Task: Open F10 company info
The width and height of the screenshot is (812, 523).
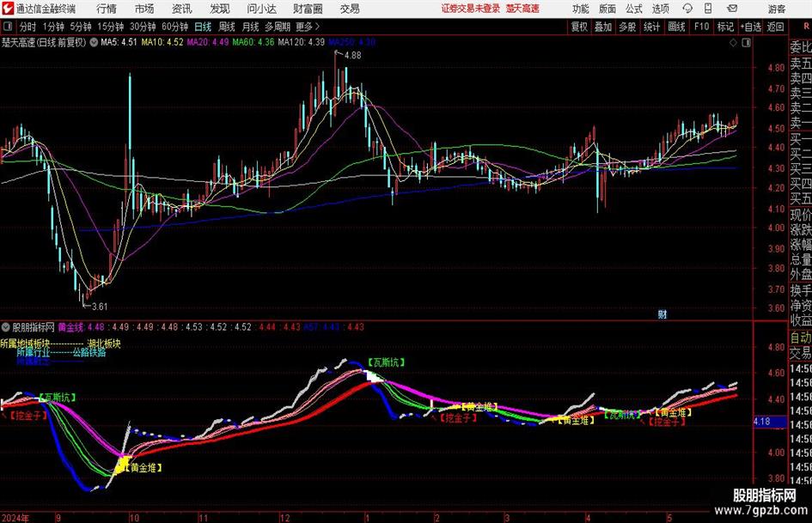Action: pos(702,27)
